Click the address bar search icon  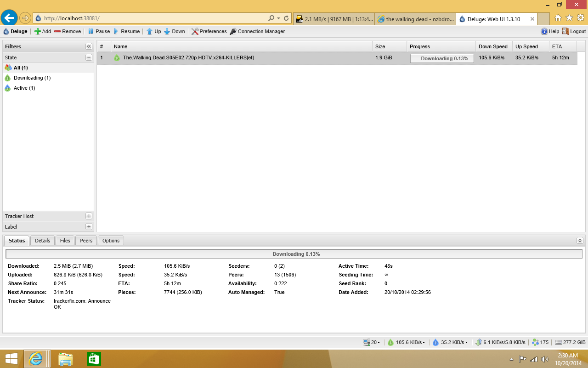point(271,18)
